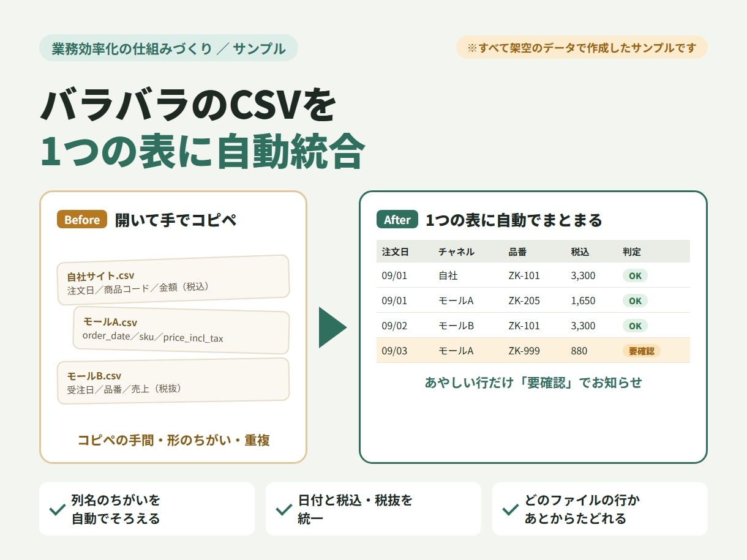747x560 pixels.
Task: Click the ZK-999 product code cell
Action: 524,351
